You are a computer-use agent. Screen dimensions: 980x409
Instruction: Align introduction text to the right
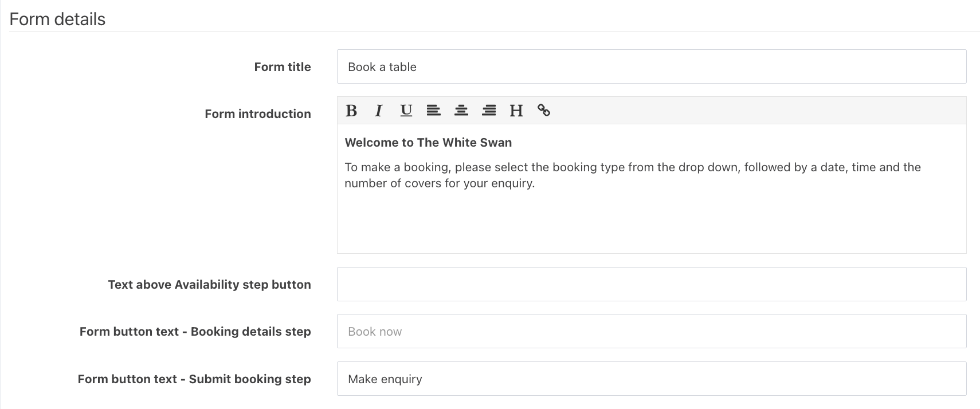tap(489, 111)
